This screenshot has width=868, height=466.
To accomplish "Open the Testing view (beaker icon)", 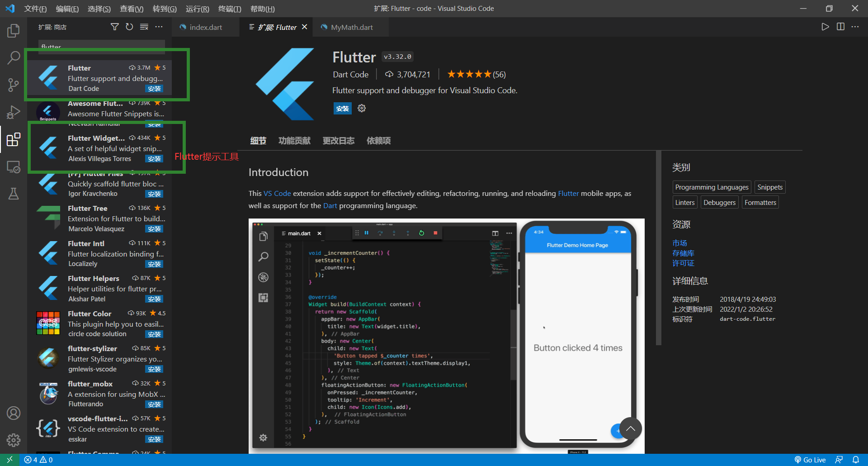I will tap(13, 194).
